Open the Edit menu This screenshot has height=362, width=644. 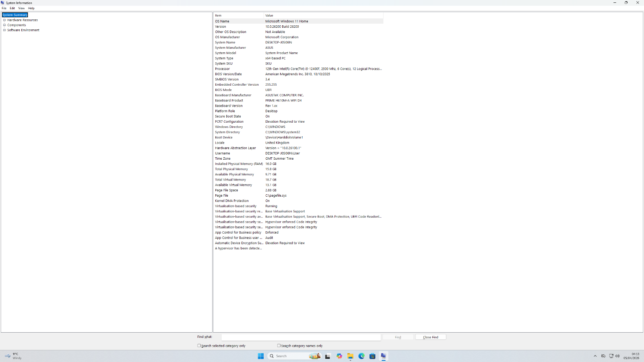(12, 8)
